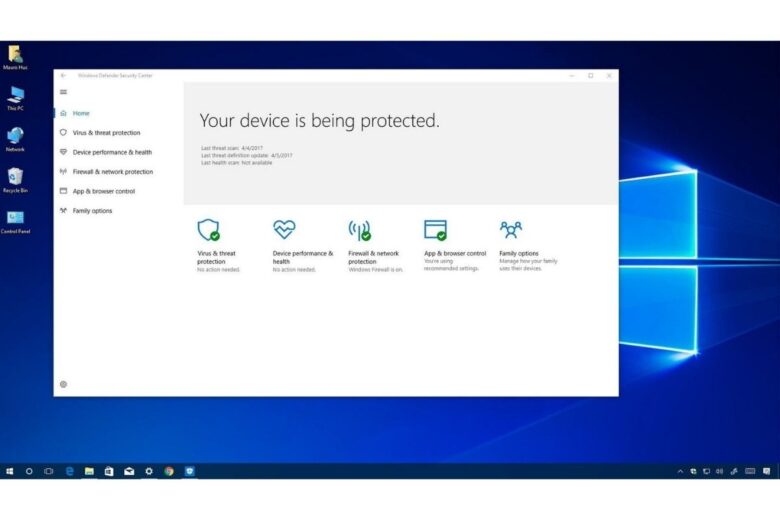This screenshot has width=780, height=520.
Task: Show hidden system tray icons
Action: point(680,471)
